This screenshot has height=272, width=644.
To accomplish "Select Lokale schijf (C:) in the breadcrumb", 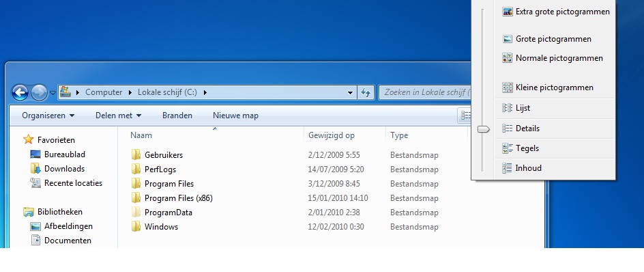I will point(167,92).
